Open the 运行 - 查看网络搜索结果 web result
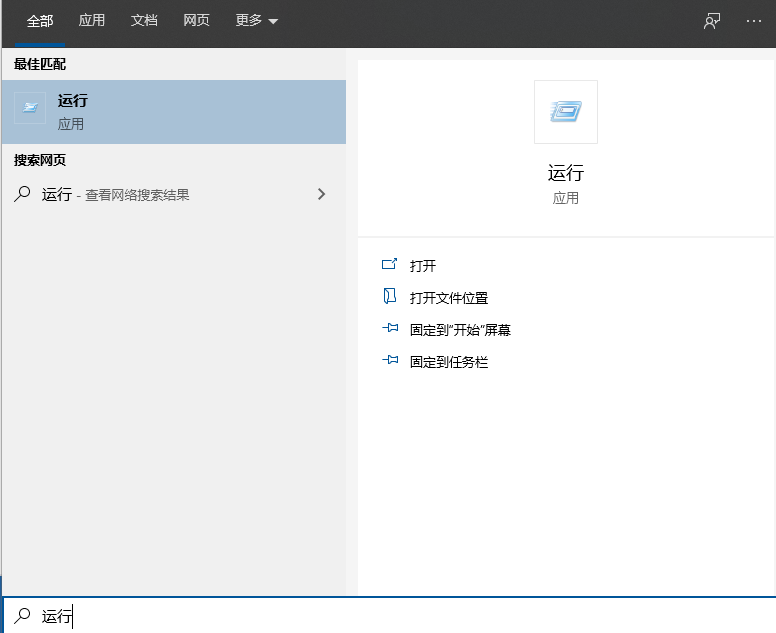 (x=116, y=195)
